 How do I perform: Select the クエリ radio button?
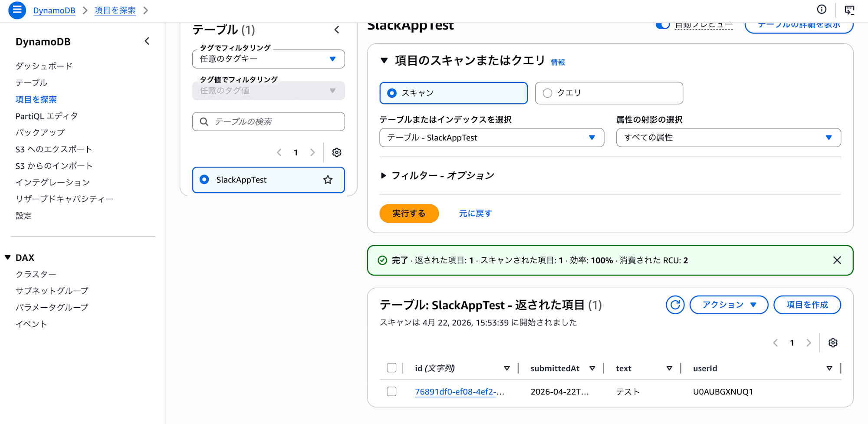click(x=548, y=92)
